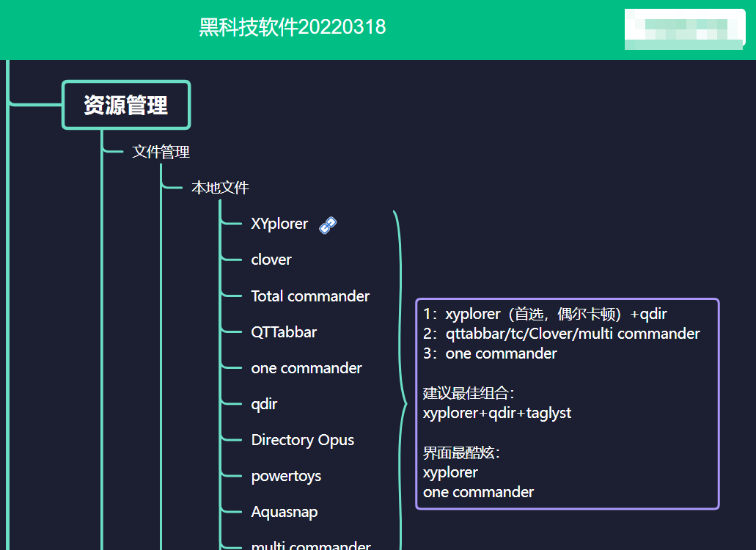Select the QTTabbar node
756x550 pixels.
[x=284, y=332]
